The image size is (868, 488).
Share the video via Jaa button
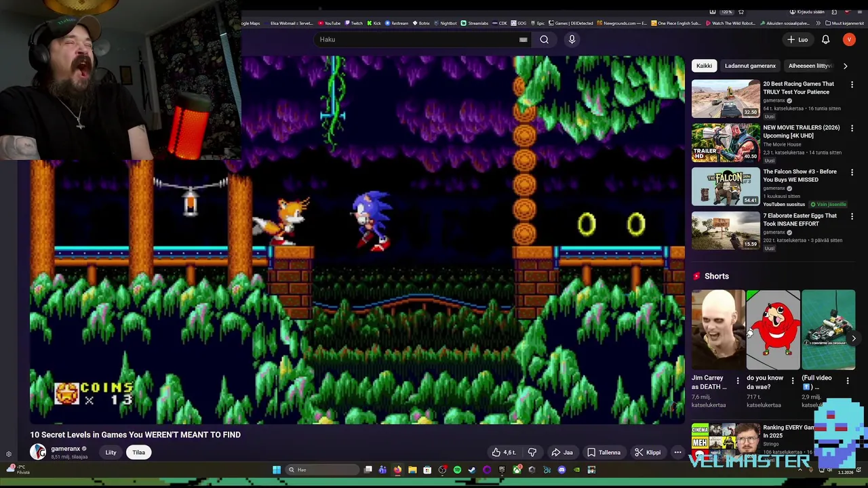tap(561, 452)
